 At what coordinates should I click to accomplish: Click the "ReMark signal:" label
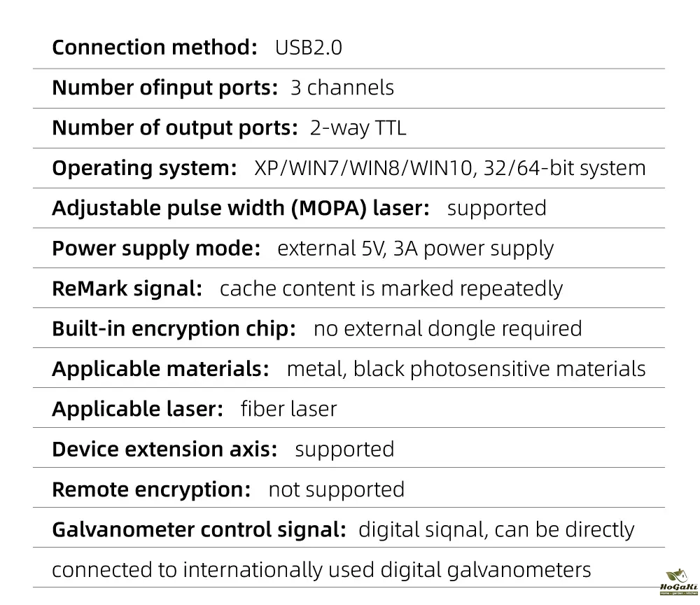pos(127,288)
